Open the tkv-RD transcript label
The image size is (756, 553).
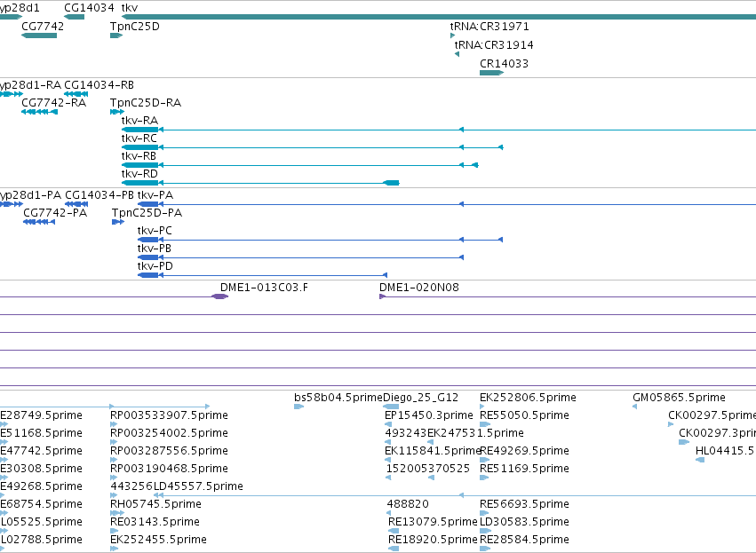click(139, 174)
